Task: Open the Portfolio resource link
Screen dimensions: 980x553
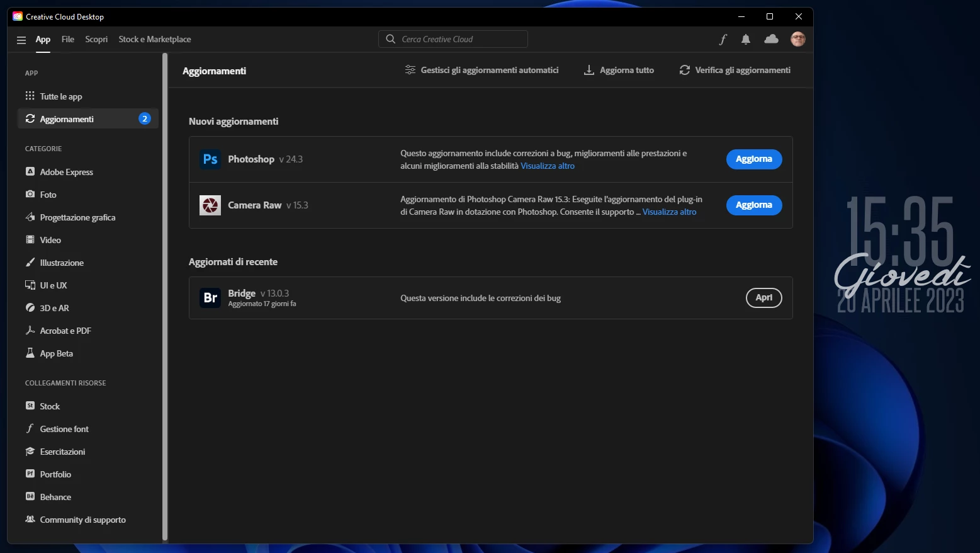Action: point(87,474)
